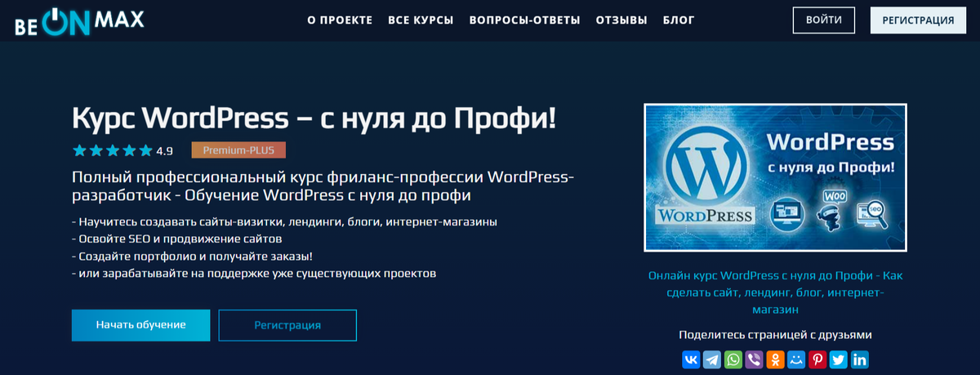Click the line Научитесь создавать сайты-визитки
Image resolution: width=980 pixels, height=375 pixels.
point(284,221)
